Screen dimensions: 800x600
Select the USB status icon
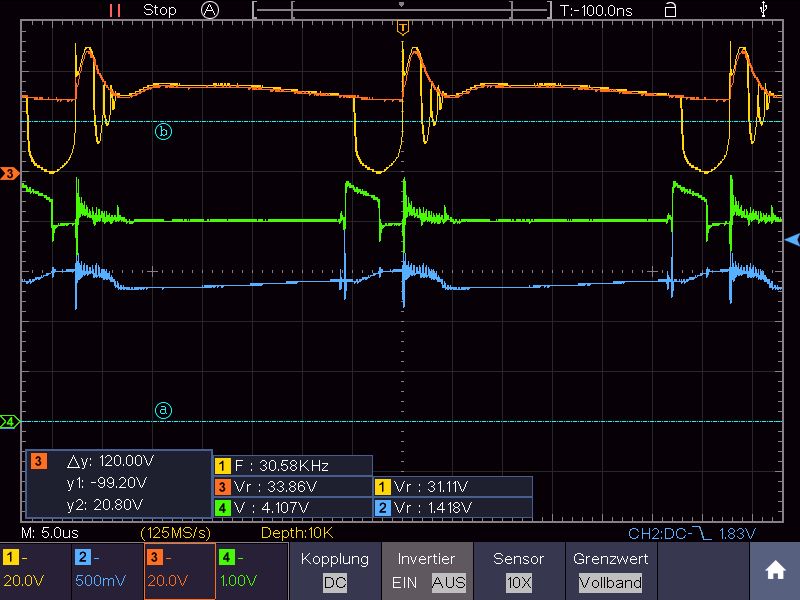click(x=763, y=9)
